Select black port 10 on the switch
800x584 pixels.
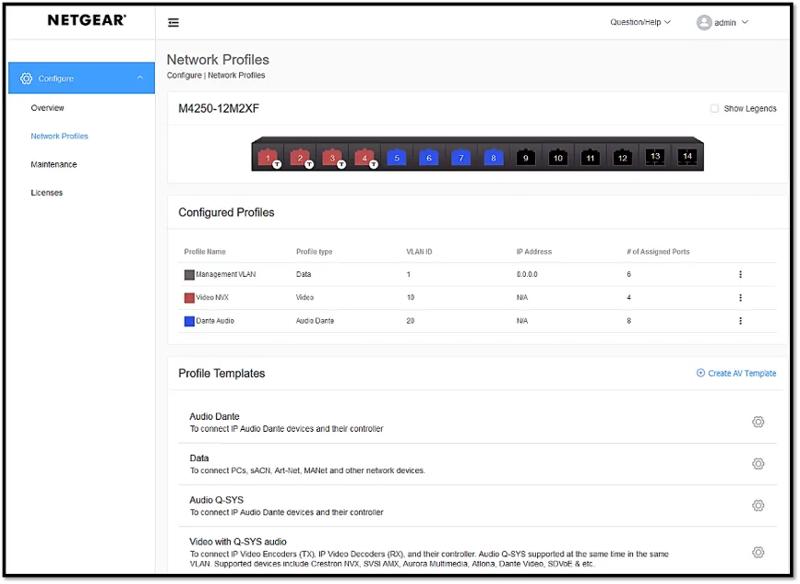click(558, 158)
